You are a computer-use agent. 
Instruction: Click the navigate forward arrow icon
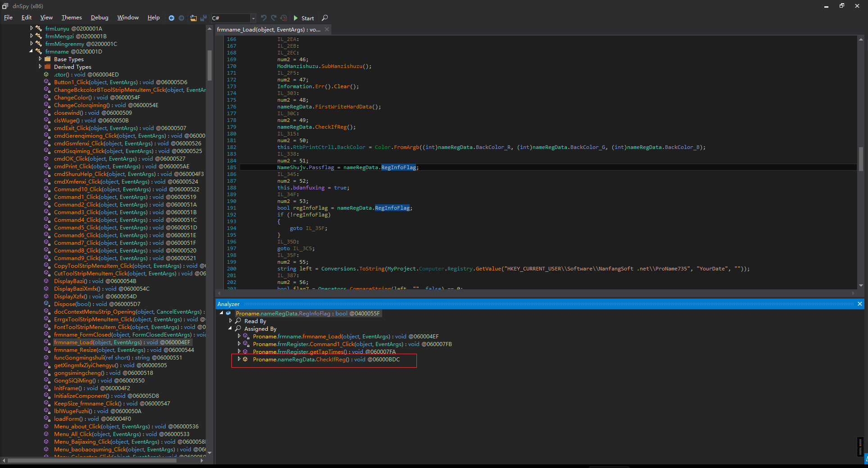tap(181, 18)
